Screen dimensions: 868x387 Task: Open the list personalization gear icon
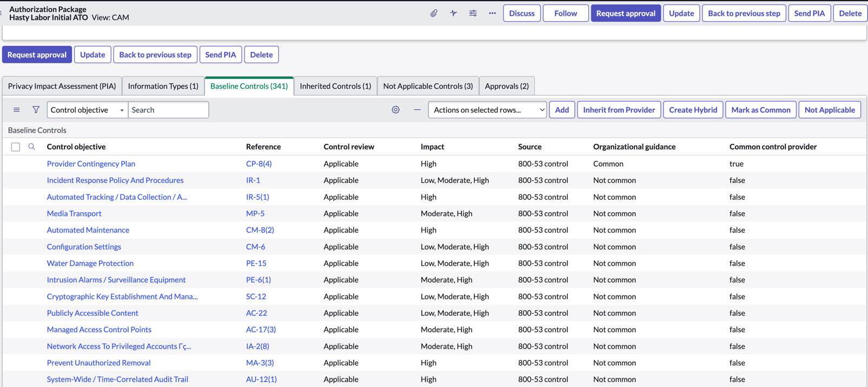tap(396, 110)
